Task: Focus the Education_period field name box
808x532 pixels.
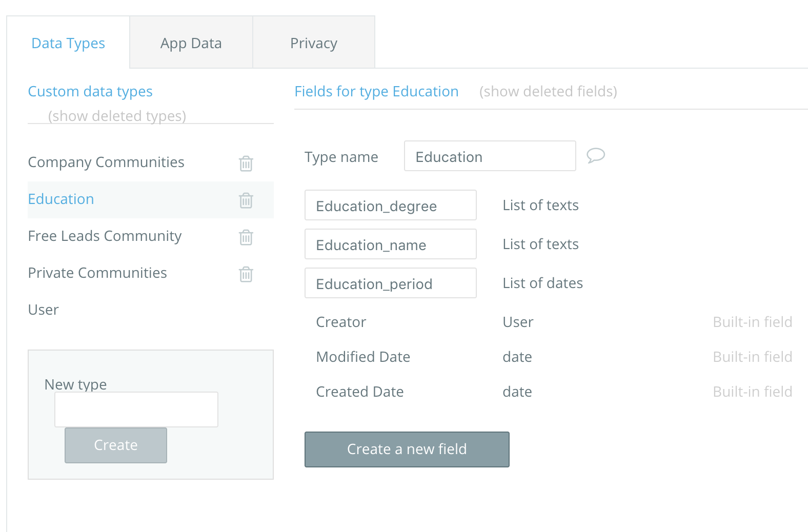Action: tap(390, 283)
